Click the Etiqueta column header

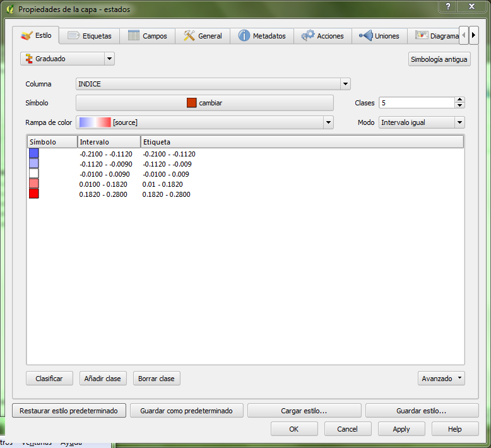point(302,142)
